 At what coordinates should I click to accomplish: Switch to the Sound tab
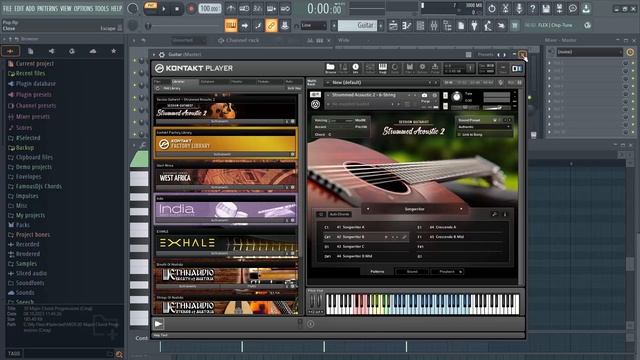412,271
